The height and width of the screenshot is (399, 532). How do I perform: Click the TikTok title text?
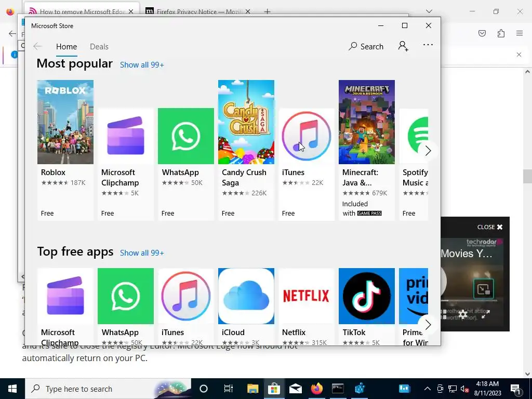tap(354, 332)
